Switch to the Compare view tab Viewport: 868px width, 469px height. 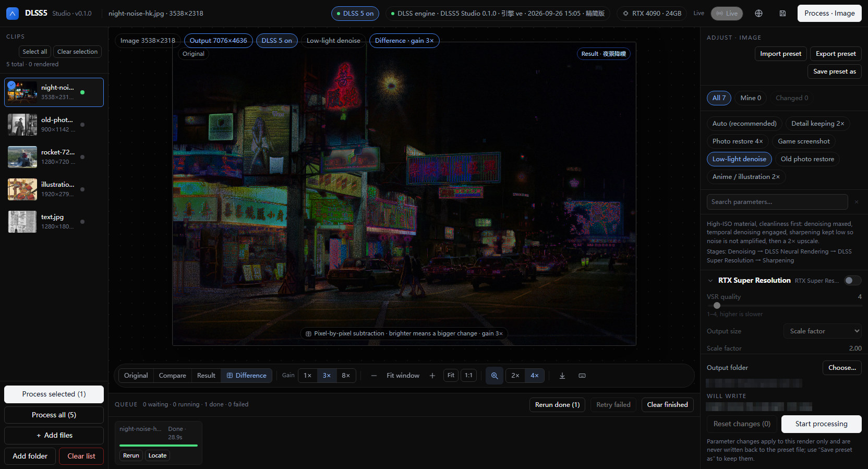172,376
